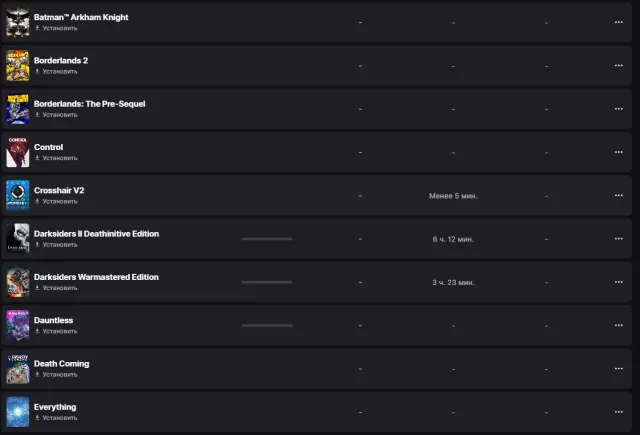Viewport: 640px width, 435px height.
Task: Click the Darksiders Warmastered Edition title
Action: (96, 277)
